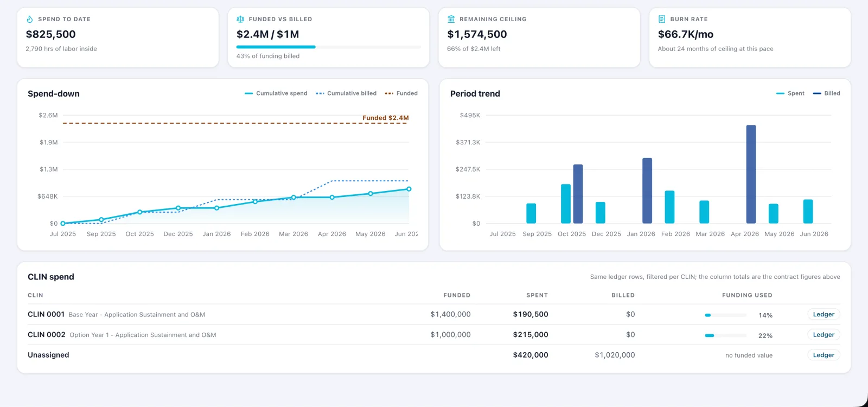Click the $190,500 spent cell
The image size is (868, 407).
pyautogui.click(x=531, y=314)
